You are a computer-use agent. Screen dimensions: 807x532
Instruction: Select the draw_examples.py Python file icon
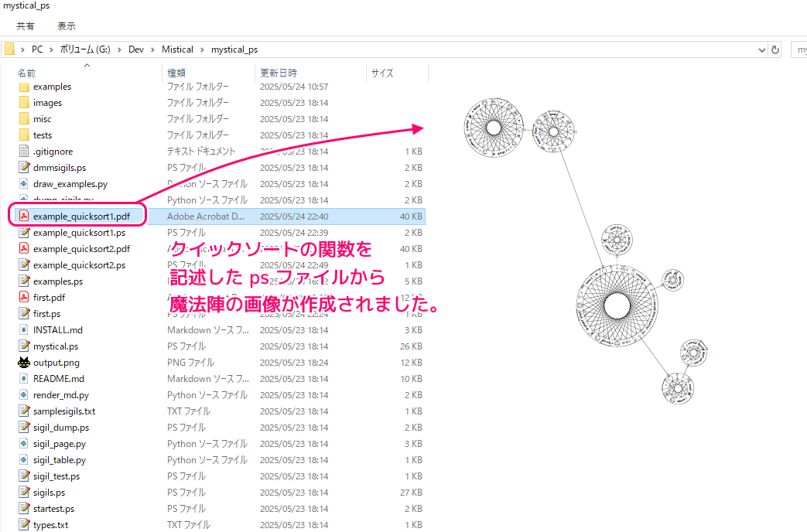point(24,184)
